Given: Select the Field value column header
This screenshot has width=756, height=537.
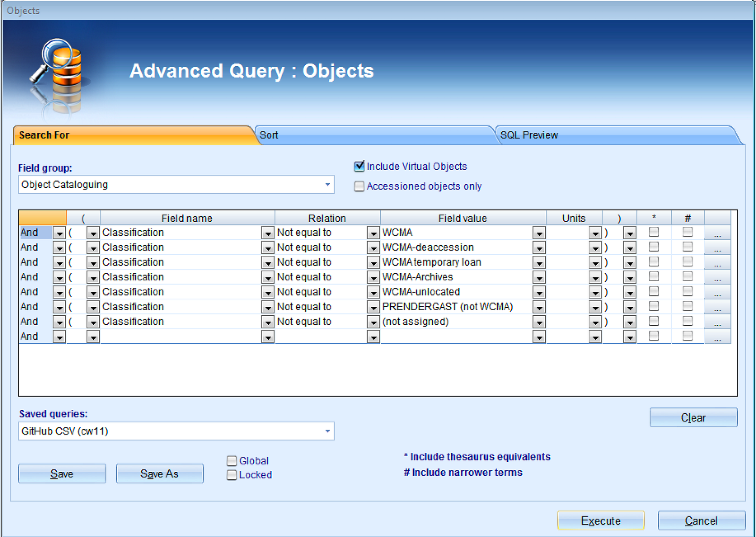Looking at the screenshot, I should click(x=463, y=218).
